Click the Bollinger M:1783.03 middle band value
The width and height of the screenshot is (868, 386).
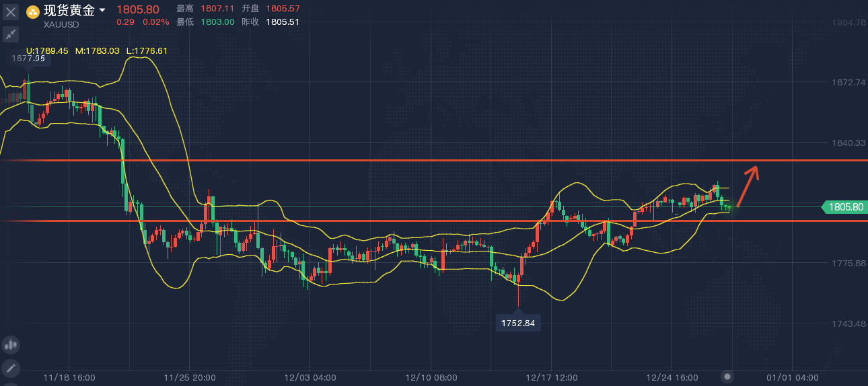click(x=97, y=50)
